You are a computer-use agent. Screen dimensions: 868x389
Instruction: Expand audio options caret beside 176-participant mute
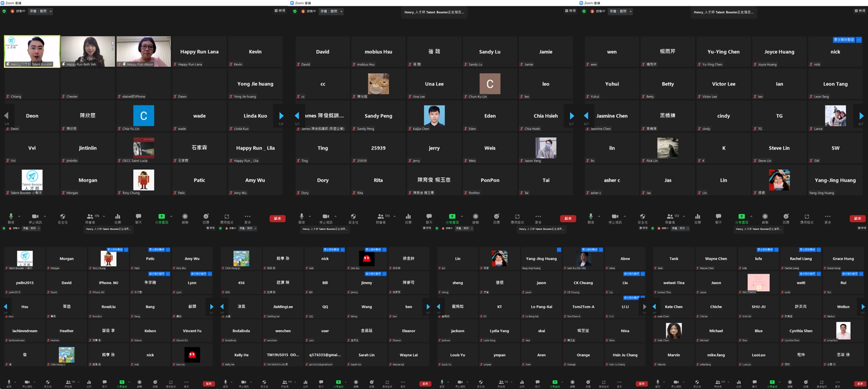point(19,216)
